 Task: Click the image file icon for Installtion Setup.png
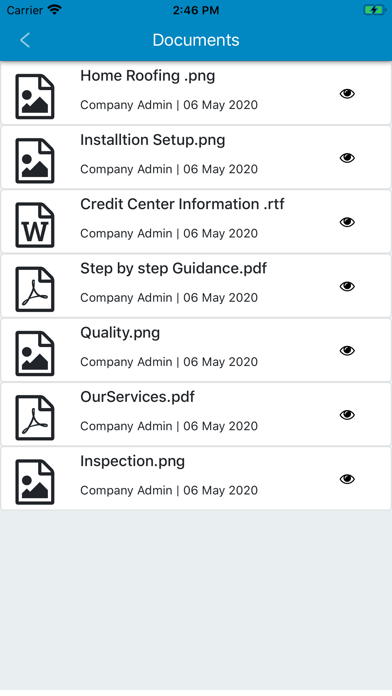pos(35,161)
